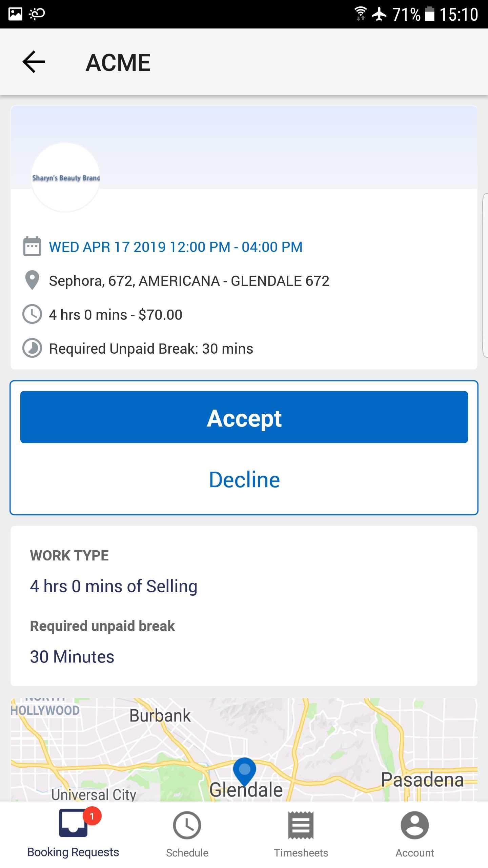Tap the notification badge on Booking Requests
The image size is (488, 868).
coord(92,816)
